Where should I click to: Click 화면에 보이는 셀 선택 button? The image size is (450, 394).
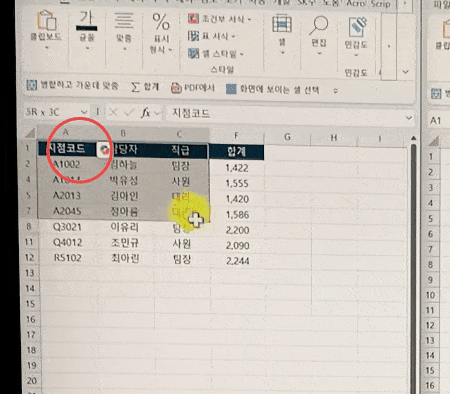273,89
